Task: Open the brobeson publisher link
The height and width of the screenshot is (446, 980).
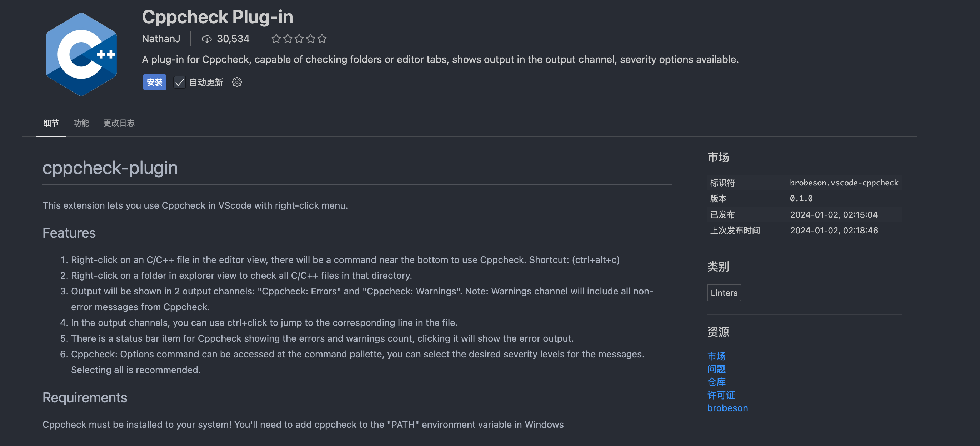Action: [x=727, y=408]
